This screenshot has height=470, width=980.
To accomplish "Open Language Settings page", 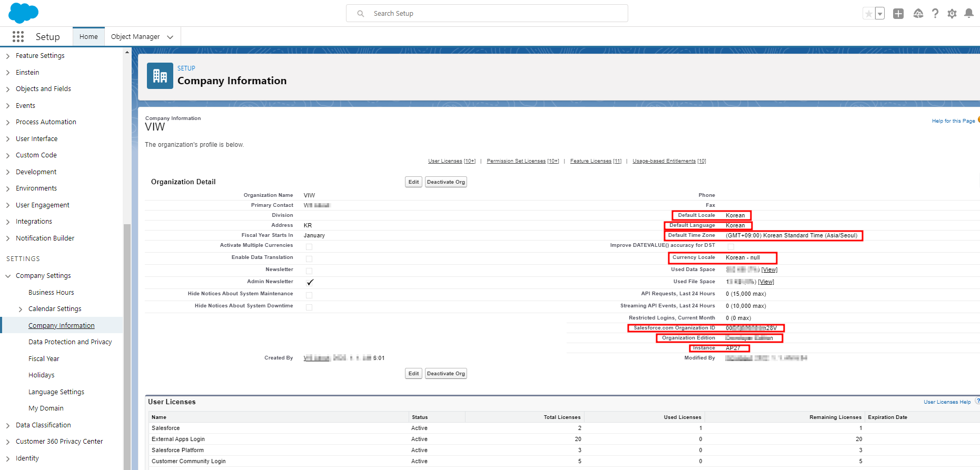I will coord(56,392).
